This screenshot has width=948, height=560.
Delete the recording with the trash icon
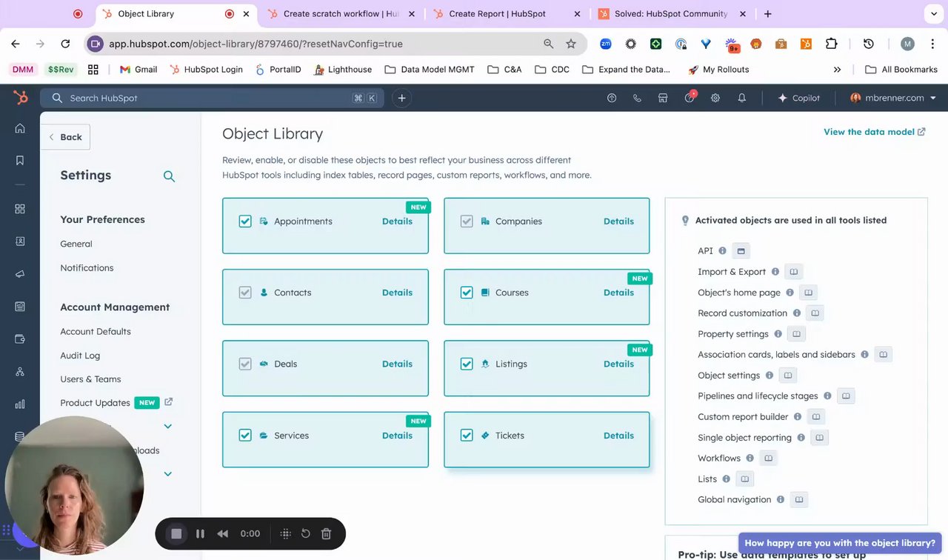click(326, 533)
